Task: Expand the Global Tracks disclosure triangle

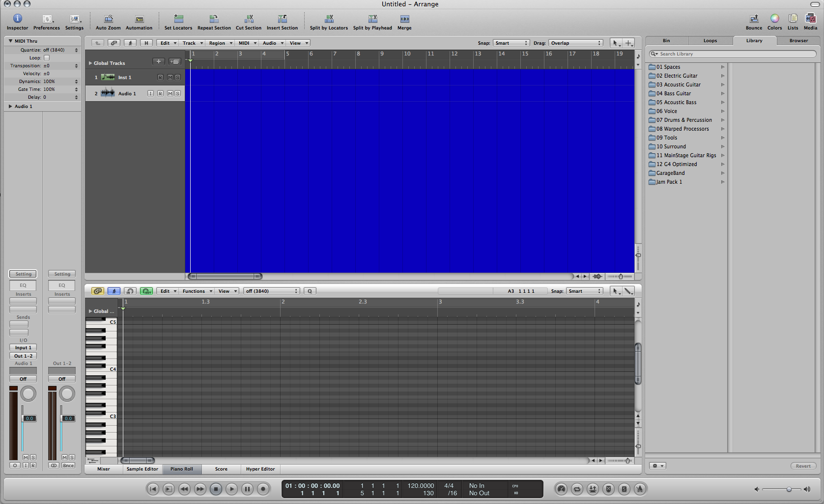Action: [x=90, y=63]
